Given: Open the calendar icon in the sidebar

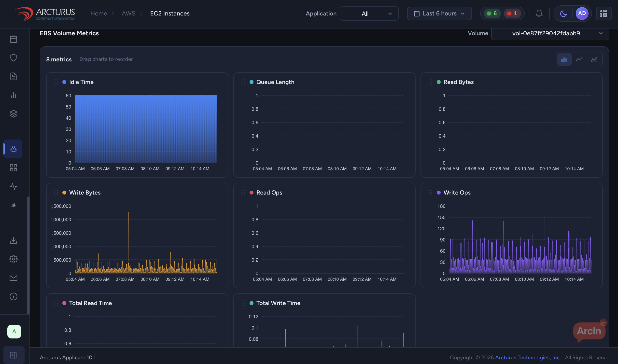Looking at the screenshot, I should [14, 39].
